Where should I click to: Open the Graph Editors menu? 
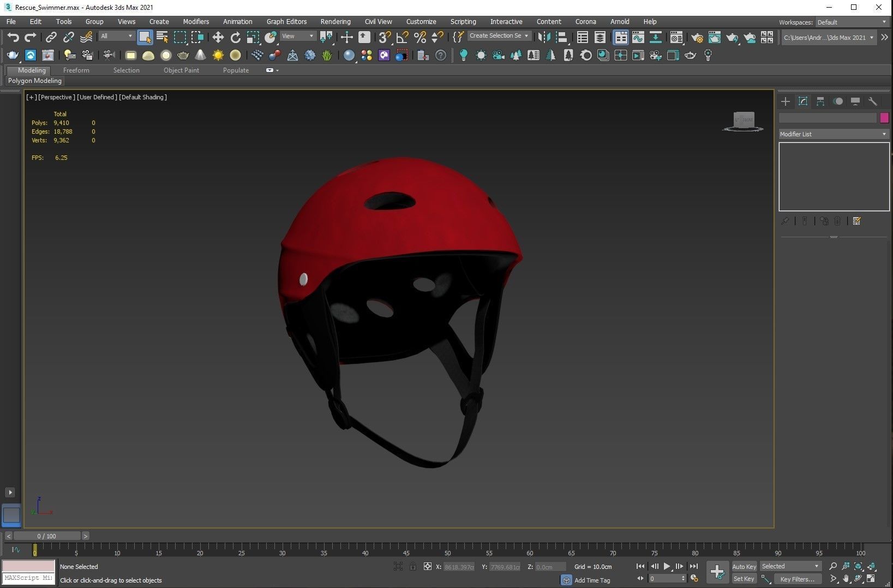point(286,22)
